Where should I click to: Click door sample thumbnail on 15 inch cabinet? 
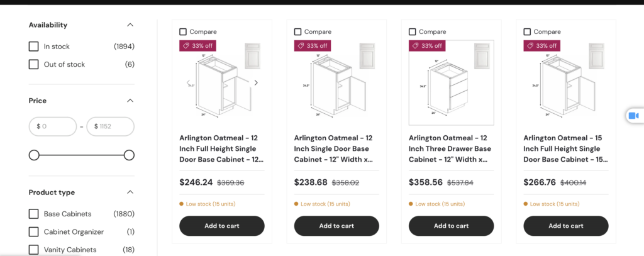(596, 55)
